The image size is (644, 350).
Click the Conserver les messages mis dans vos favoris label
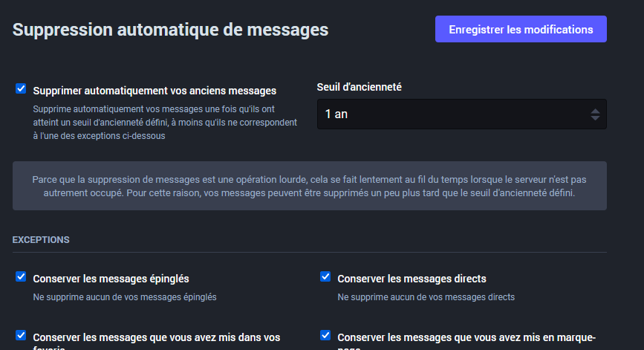pos(157,337)
